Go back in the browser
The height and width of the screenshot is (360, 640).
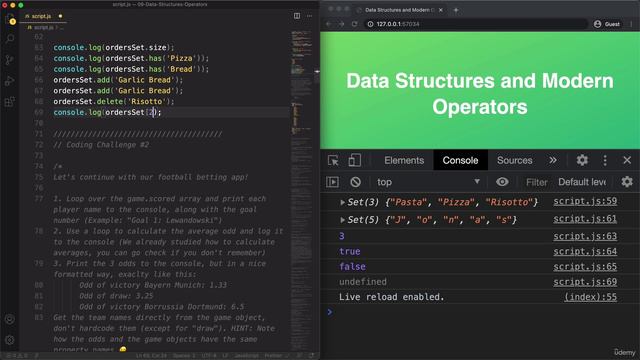click(x=329, y=24)
